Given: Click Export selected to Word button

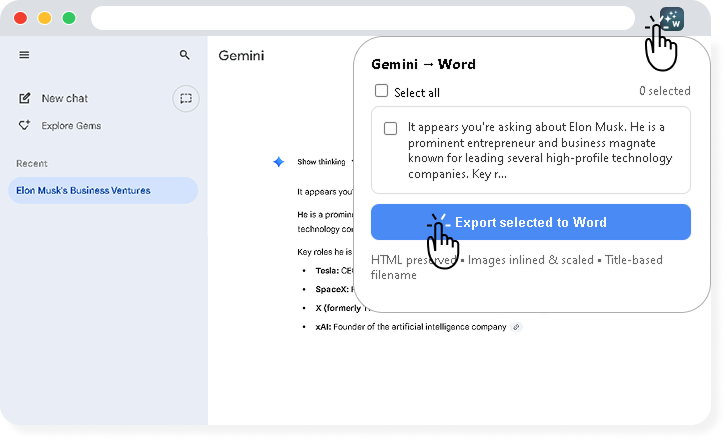Looking at the screenshot, I should [531, 222].
